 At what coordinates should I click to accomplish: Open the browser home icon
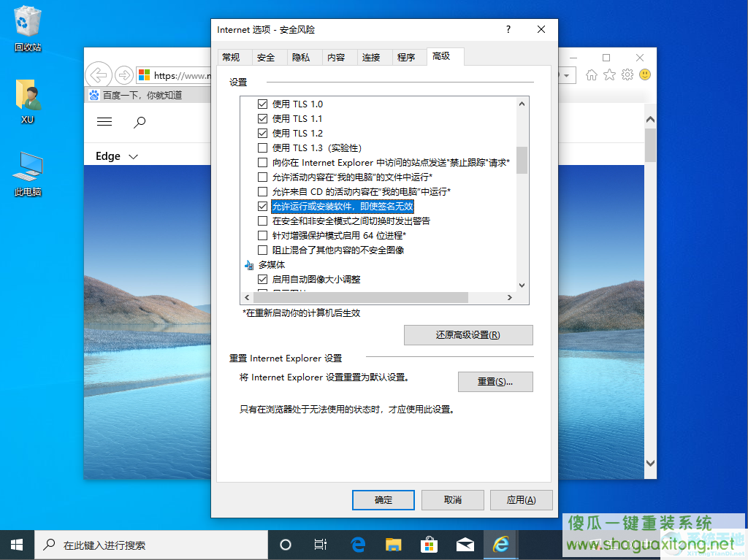click(592, 75)
